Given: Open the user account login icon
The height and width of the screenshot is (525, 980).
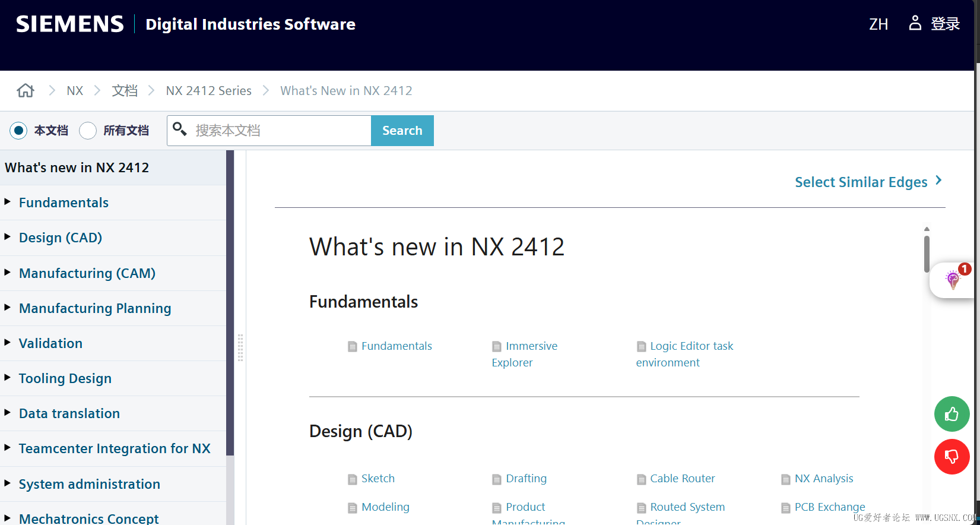Looking at the screenshot, I should [915, 23].
